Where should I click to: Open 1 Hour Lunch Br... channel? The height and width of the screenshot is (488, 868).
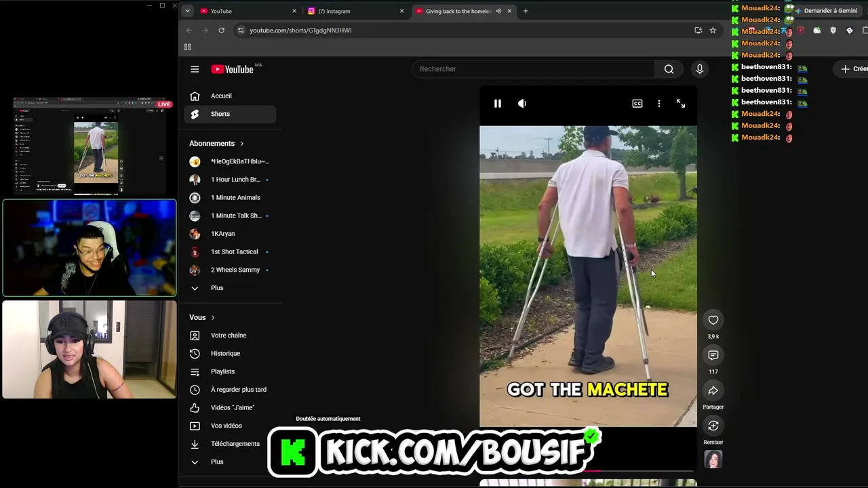point(230,180)
